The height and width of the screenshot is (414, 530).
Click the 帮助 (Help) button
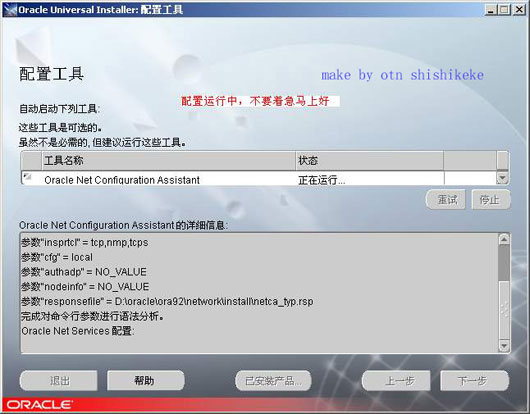coord(146,381)
